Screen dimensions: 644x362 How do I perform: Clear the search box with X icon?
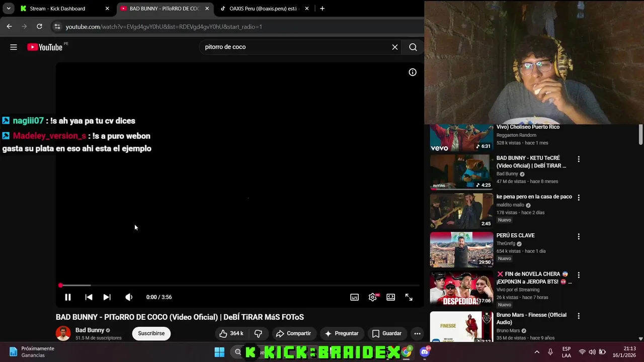click(x=395, y=47)
